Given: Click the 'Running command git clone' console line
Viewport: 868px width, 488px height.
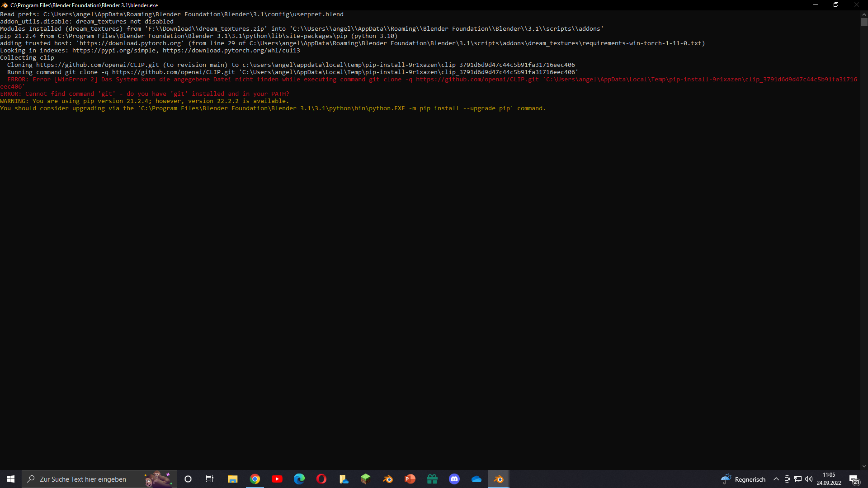Looking at the screenshot, I should (x=292, y=72).
